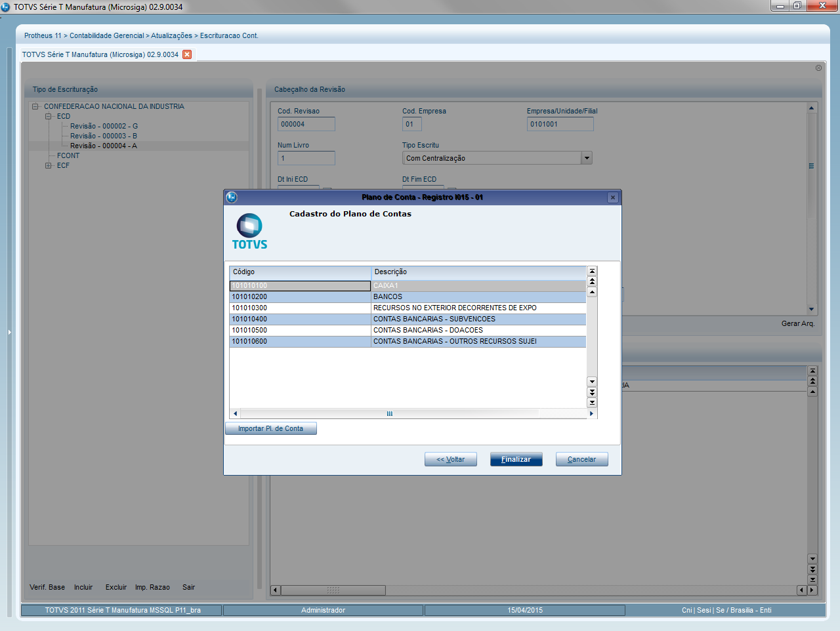840x631 pixels.
Task: Click Incluir in bottom toolbar
Action: pos(83,587)
